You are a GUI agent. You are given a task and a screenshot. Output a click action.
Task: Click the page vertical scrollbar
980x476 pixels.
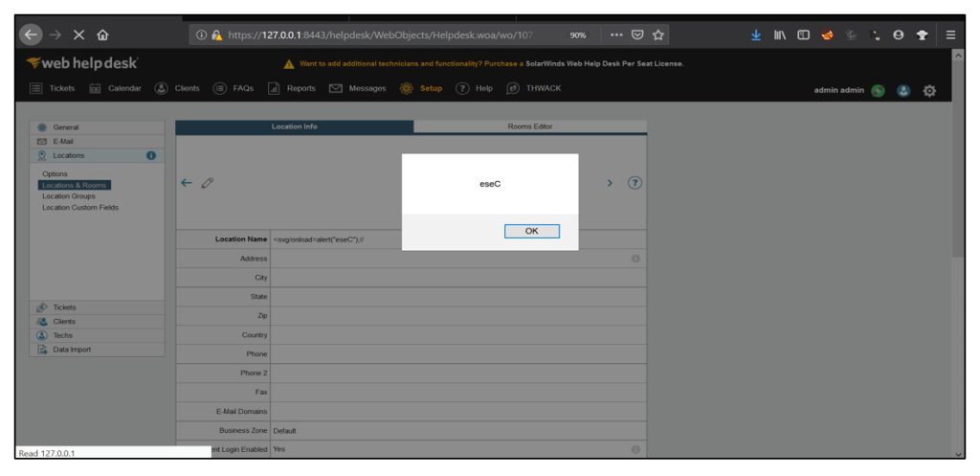[x=960, y=158]
